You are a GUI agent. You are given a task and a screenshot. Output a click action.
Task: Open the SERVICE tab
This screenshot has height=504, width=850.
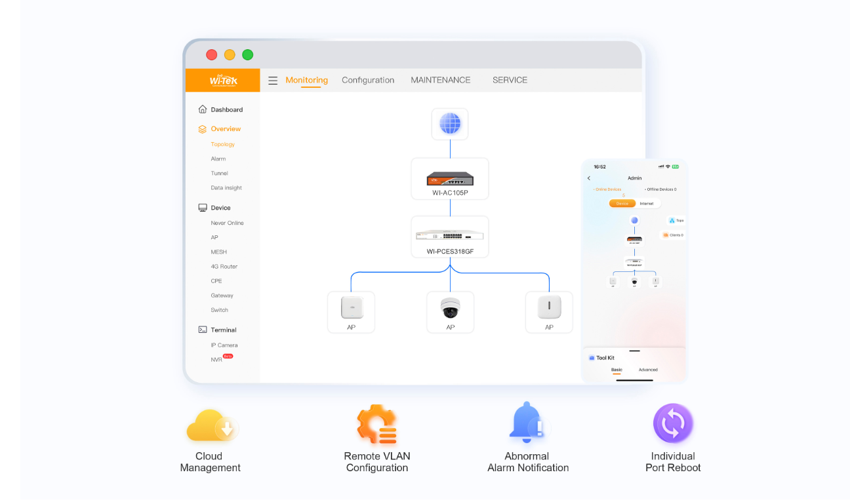(510, 80)
